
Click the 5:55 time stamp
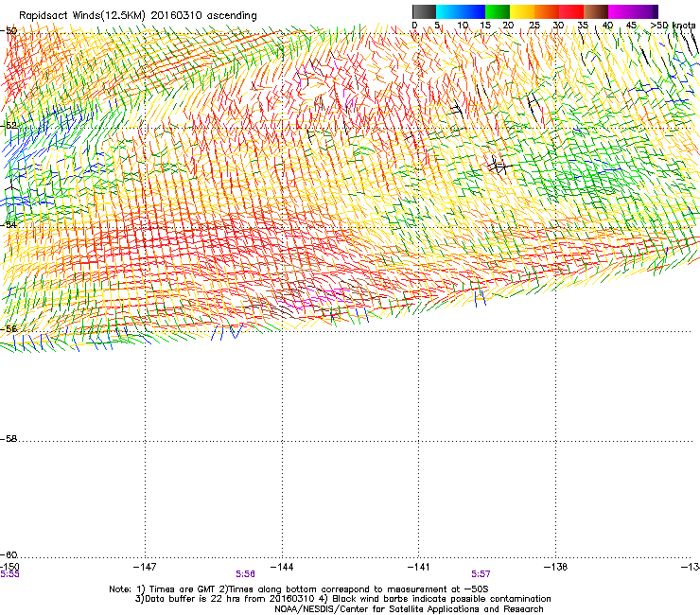click(x=9, y=574)
